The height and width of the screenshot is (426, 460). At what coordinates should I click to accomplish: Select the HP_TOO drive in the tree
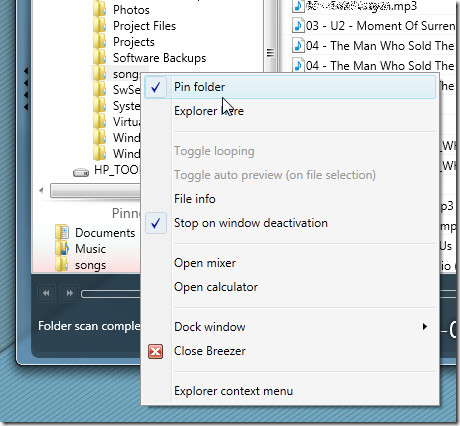[x=117, y=170]
